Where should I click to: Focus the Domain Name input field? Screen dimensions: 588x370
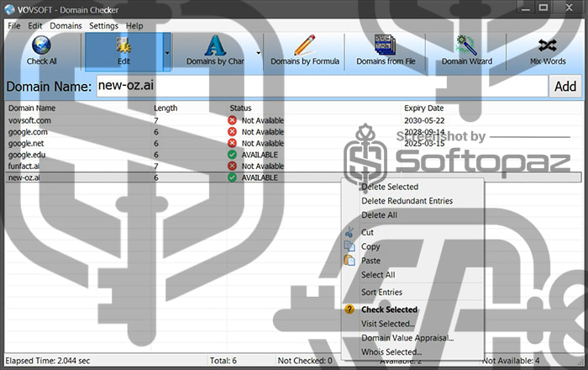tap(322, 87)
